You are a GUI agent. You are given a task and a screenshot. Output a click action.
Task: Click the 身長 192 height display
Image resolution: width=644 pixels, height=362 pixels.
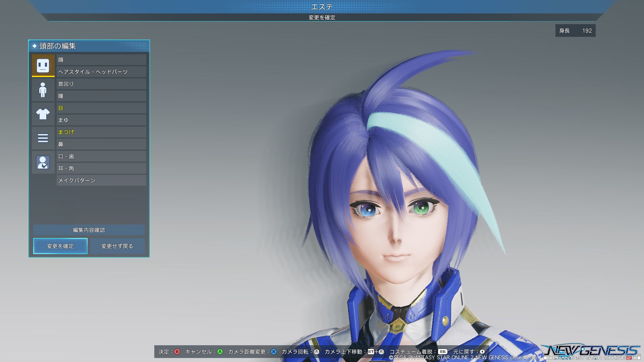click(x=575, y=31)
